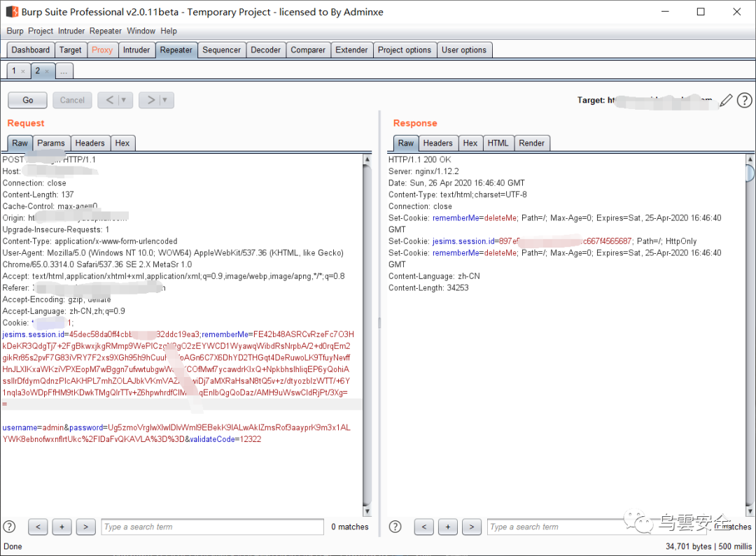The width and height of the screenshot is (756, 556).
Task: Open the Project options tab
Action: click(x=405, y=50)
